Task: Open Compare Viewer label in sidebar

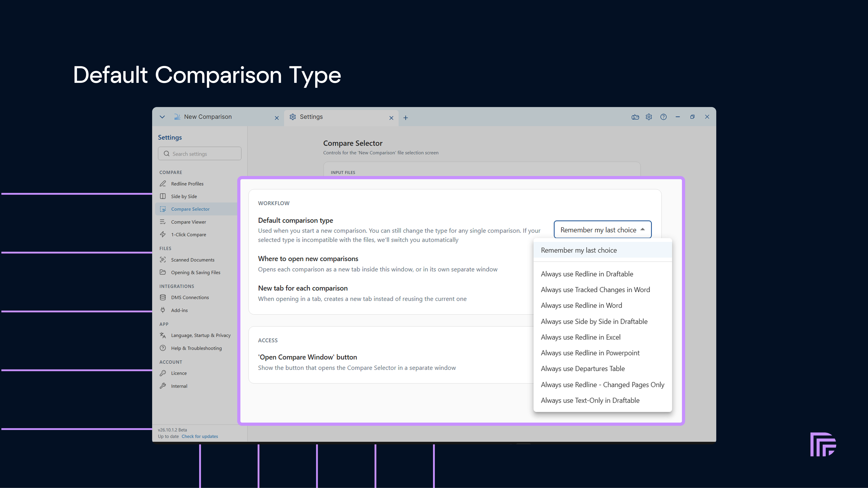Action: coord(188,222)
